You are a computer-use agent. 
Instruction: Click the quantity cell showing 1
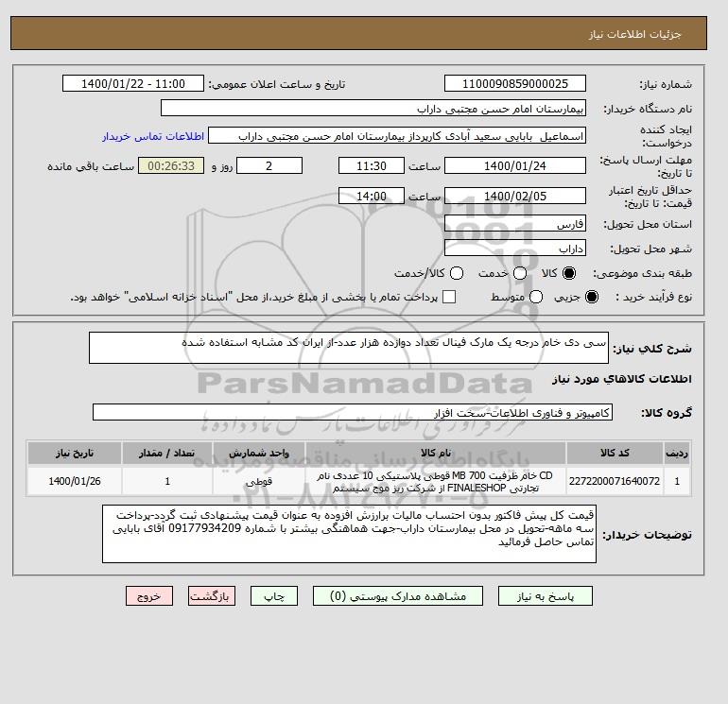(167, 481)
